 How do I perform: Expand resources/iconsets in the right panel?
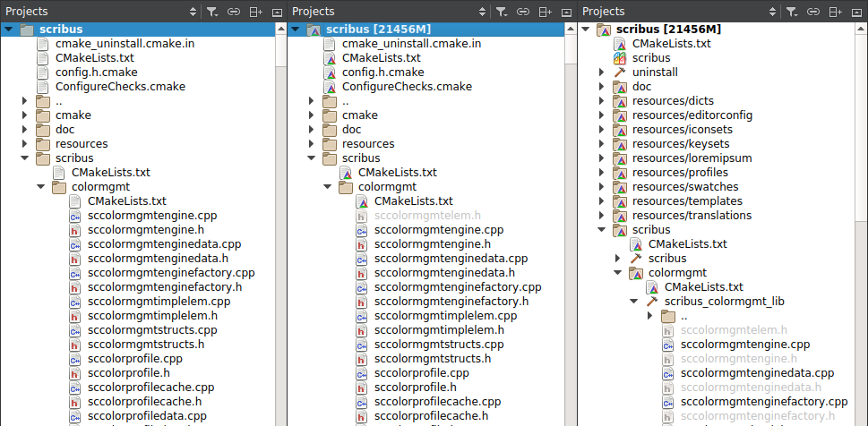(x=602, y=130)
